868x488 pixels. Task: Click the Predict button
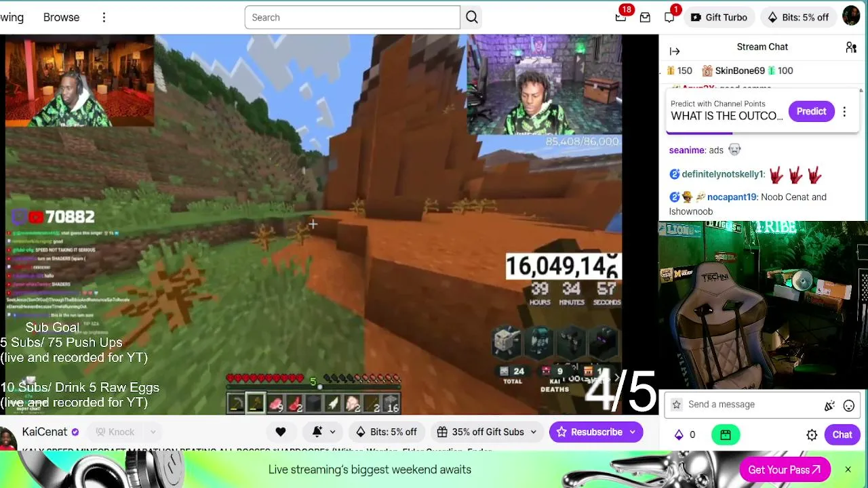tap(811, 111)
